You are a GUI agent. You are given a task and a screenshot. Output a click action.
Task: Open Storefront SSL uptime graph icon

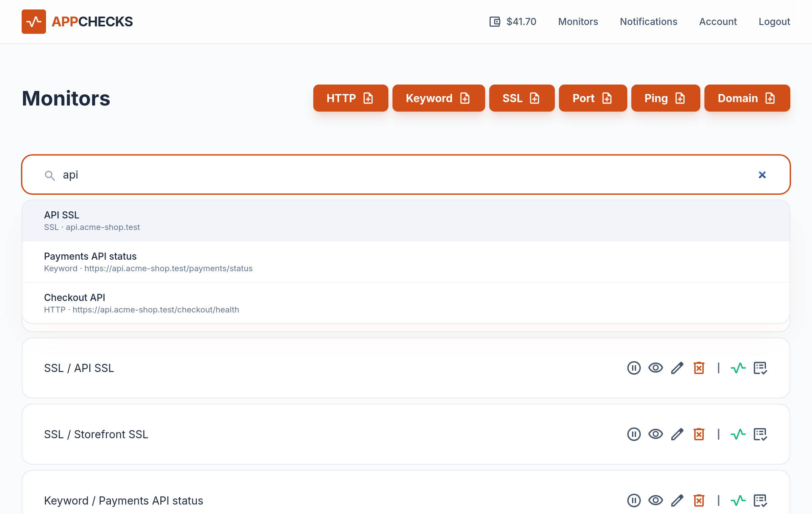[738, 434]
